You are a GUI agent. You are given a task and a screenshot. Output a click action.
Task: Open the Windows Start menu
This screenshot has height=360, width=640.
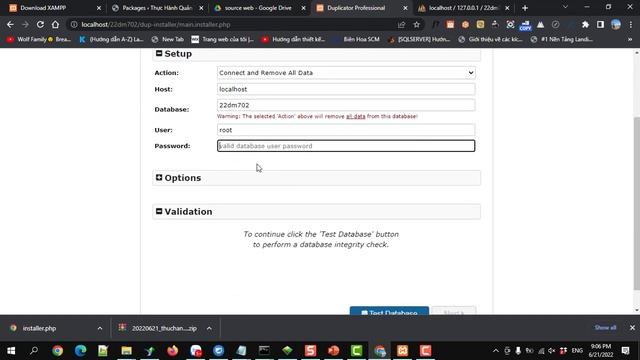11,351
